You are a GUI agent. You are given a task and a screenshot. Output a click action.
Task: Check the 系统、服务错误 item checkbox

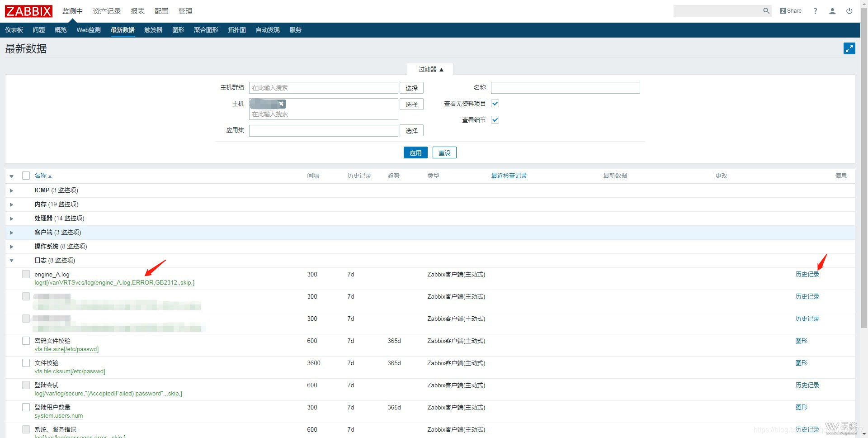[26, 429]
